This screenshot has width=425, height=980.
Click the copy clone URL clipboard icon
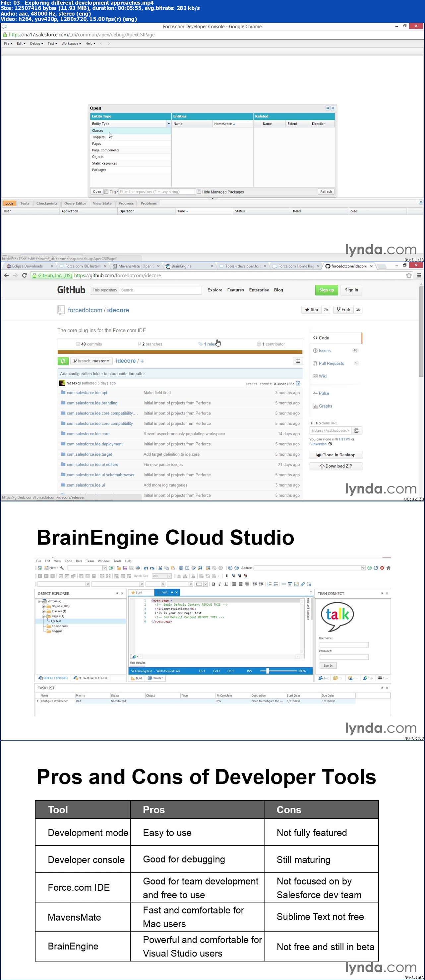point(357,430)
